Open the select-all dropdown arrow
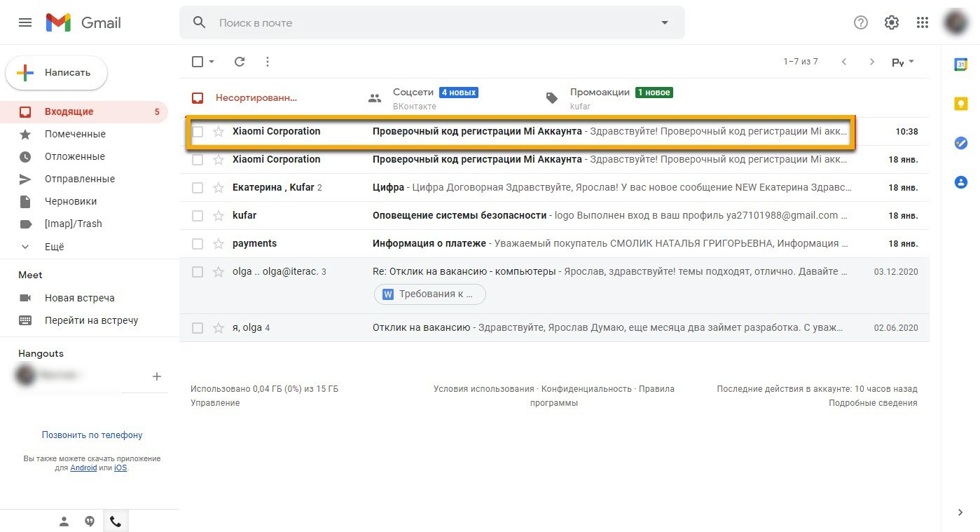 [x=212, y=62]
